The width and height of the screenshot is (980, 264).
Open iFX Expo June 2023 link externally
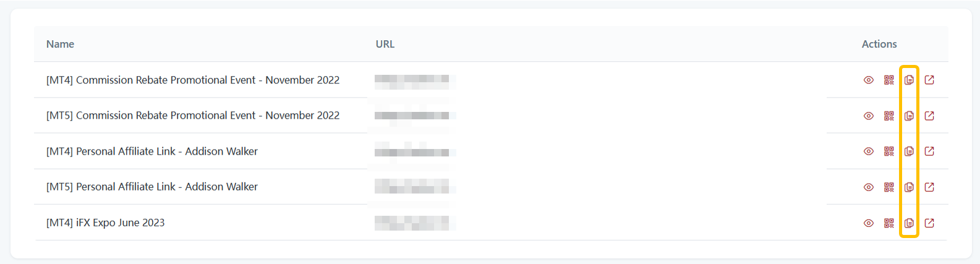click(x=929, y=223)
